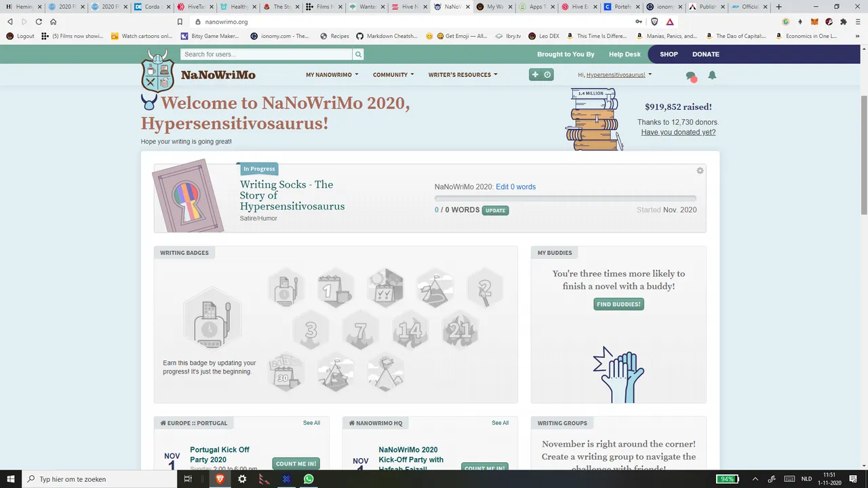Viewport: 868px width, 488px height.
Task: Select the mountain flag badge in first row
Action: click(x=435, y=287)
